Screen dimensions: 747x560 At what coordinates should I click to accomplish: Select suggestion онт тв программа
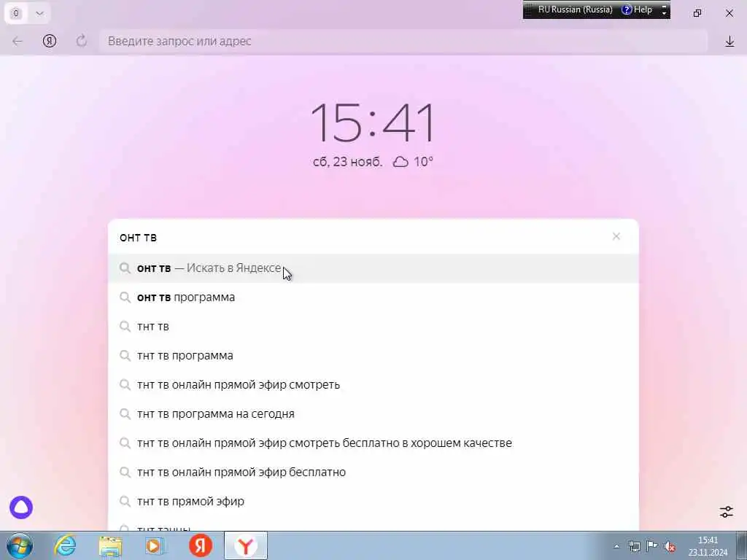(373, 297)
